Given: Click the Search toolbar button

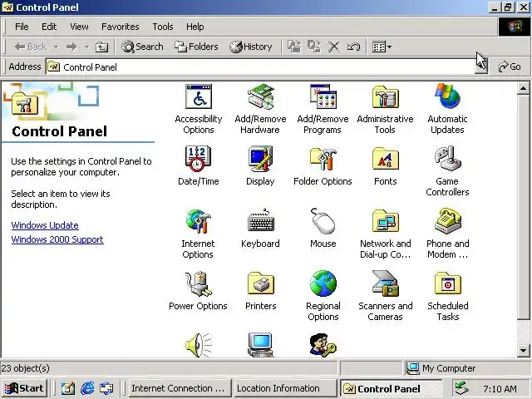Looking at the screenshot, I should (x=142, y=47).
